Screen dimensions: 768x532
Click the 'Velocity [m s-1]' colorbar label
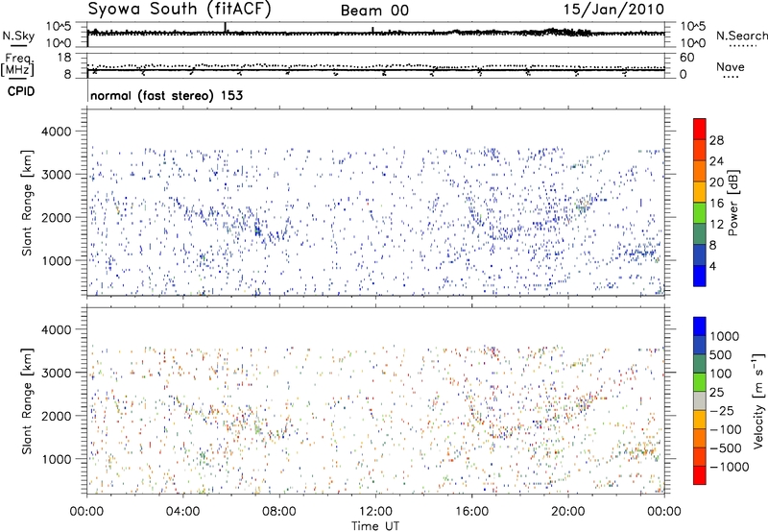tap(758, 400)
